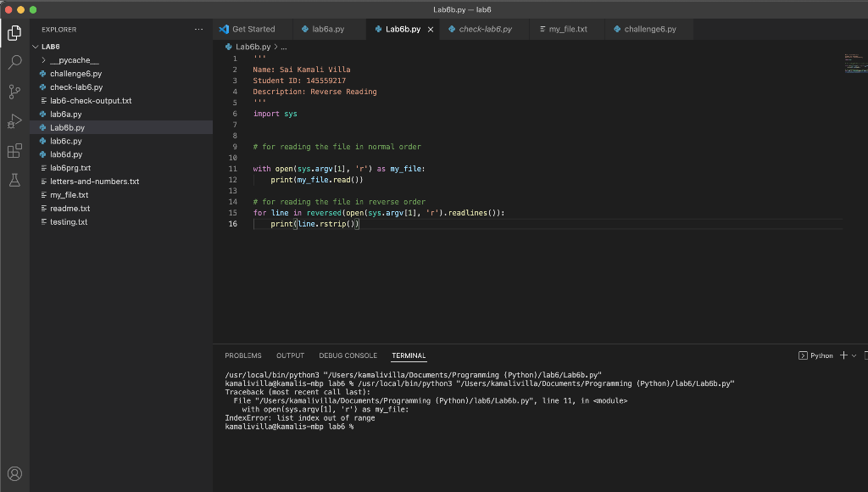Click Python icon on lab6a.py tab

click(305, 29)
